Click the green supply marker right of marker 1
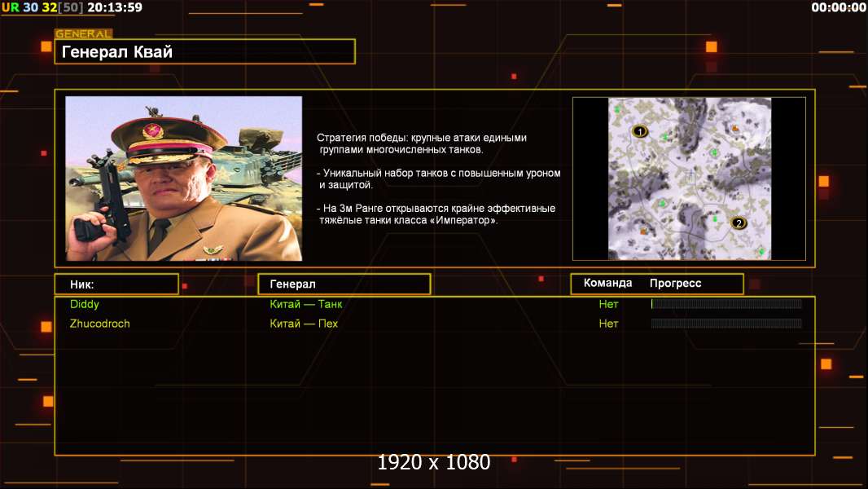The height and width of the screenshot is (489, 868). click(665, 136)
